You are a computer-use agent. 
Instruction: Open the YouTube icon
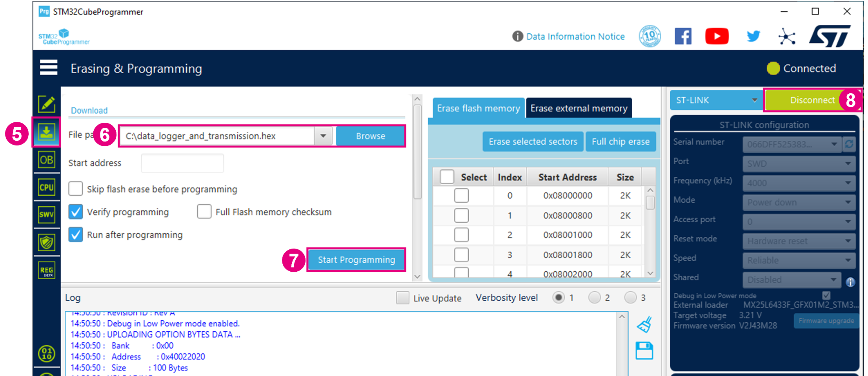[717, 36]
